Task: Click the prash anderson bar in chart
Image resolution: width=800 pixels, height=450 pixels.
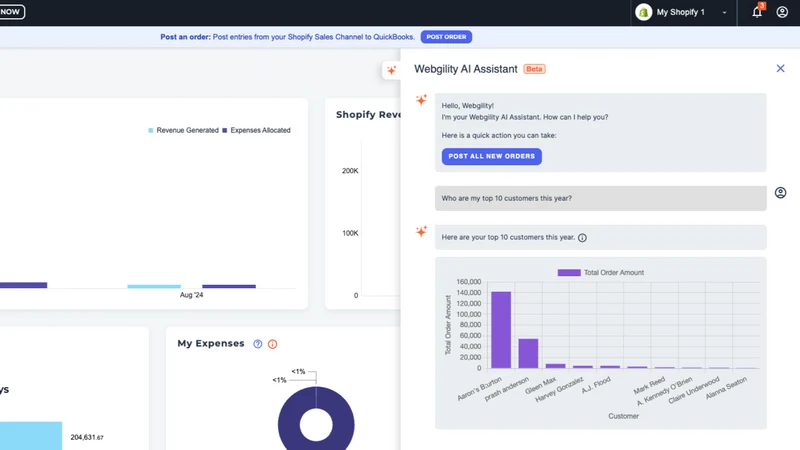Action: click(528, 353)
